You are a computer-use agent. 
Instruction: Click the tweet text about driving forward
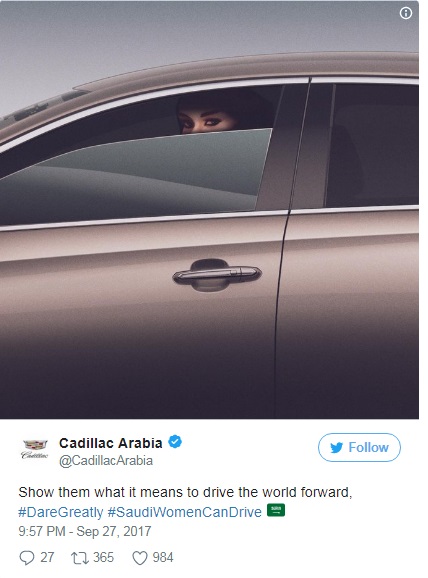pyautogui.click(x=185, y=492)
